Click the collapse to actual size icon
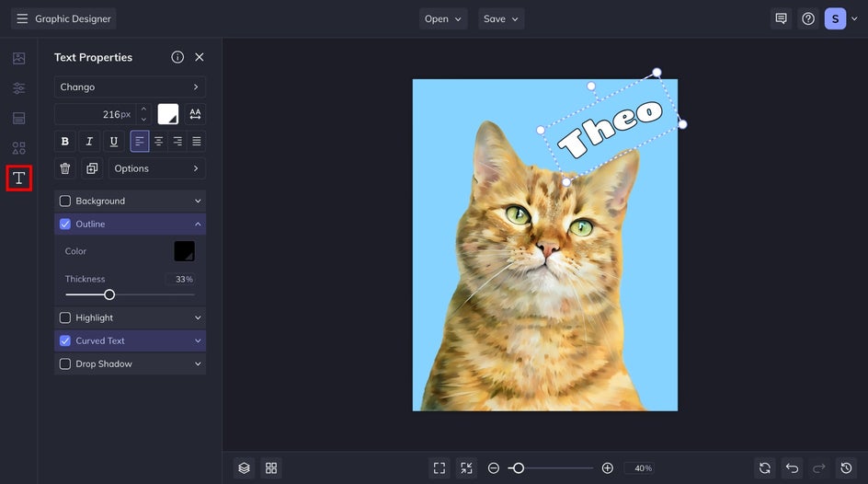Viewport: 868px width, 484px height. click(467, 468)
